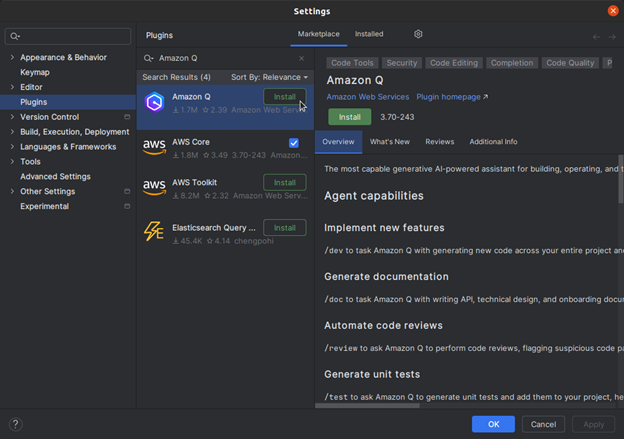Expand the Version Control tree node

click(12, 117)
